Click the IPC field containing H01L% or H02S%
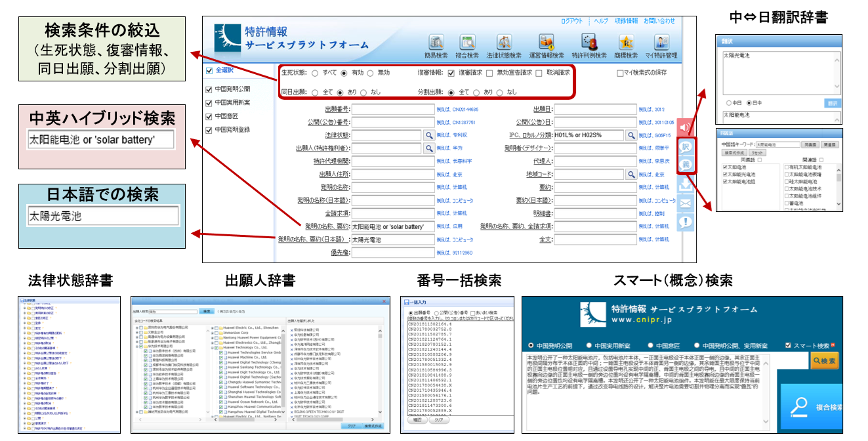The width and height of the screenshot is (868, 441). 589,135
